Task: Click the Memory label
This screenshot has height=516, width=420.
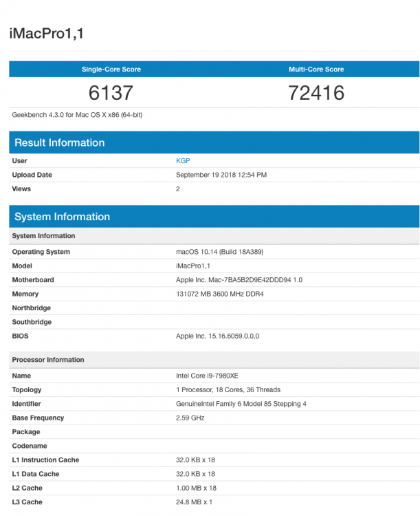Action: point(25,294)
